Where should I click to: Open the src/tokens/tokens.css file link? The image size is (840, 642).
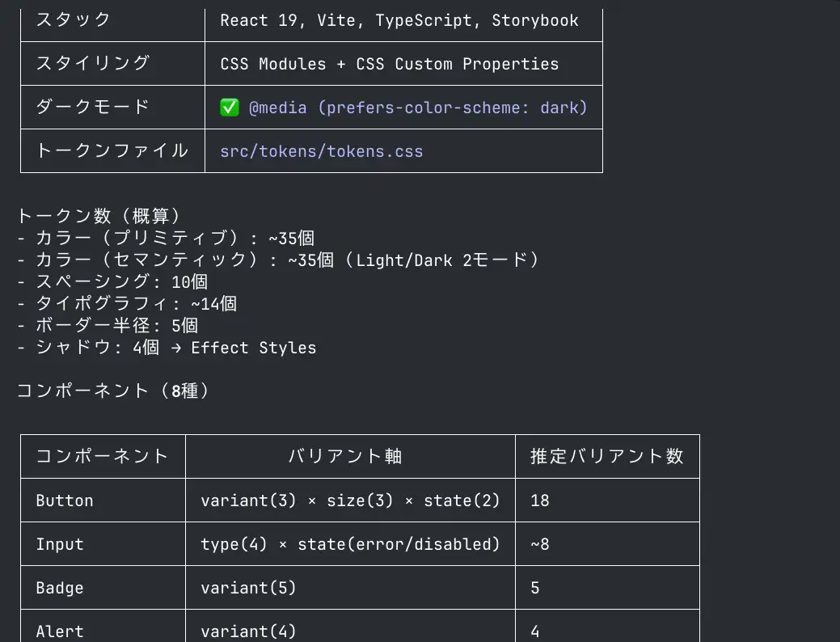[322, 151]
